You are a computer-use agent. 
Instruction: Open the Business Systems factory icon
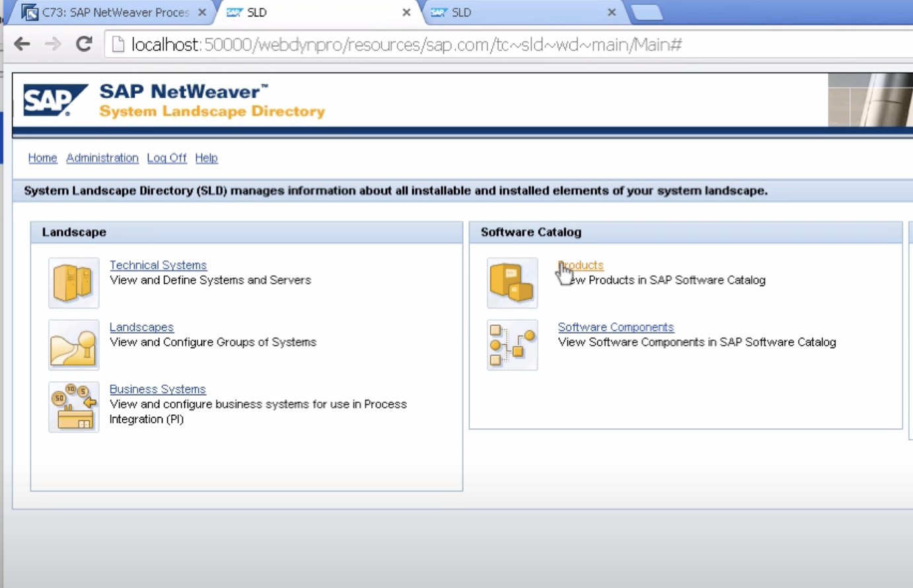pos(73,407)
